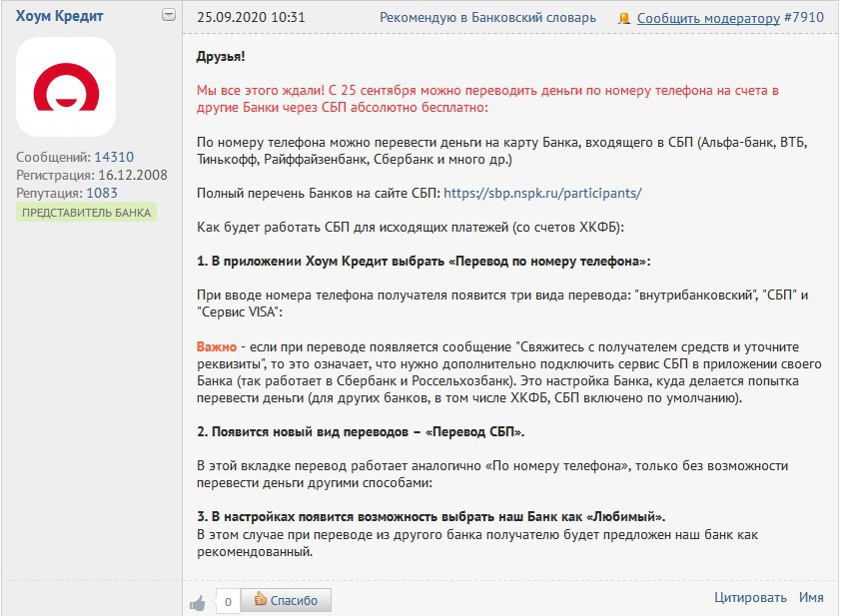Click the orange Важно word

pos(216,346)
